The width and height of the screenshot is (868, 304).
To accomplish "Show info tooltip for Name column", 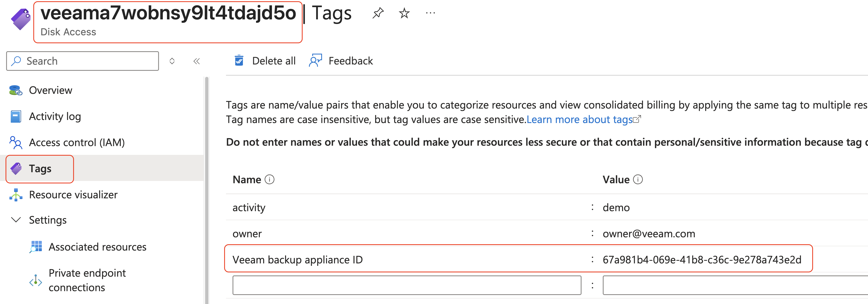I will coord(270,180).
